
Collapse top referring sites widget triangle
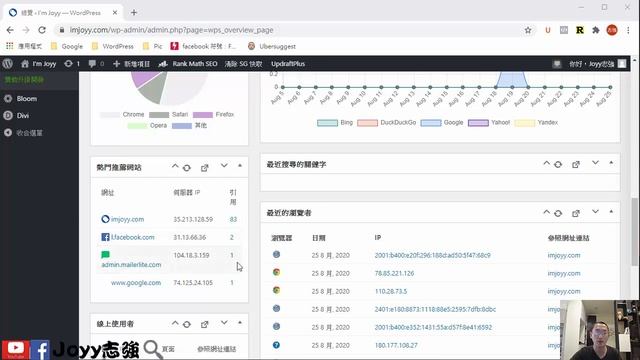pos(240,166)
